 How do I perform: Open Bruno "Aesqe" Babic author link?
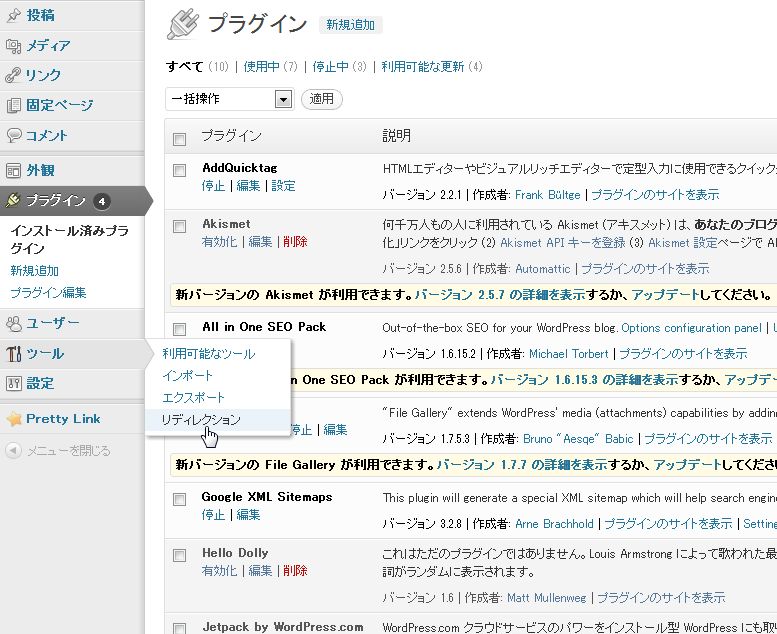coord(578,439)
